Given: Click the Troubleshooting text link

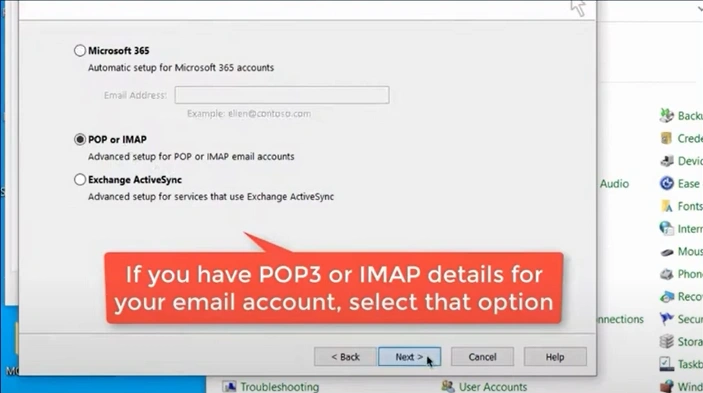Looking at the screenshot, I should coord(280,387).
